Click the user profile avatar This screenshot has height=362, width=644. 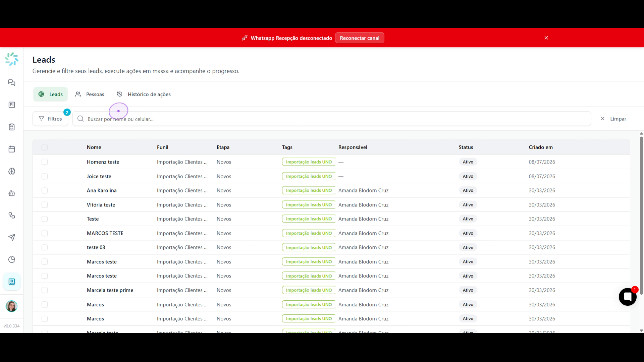tap(12, 306)
